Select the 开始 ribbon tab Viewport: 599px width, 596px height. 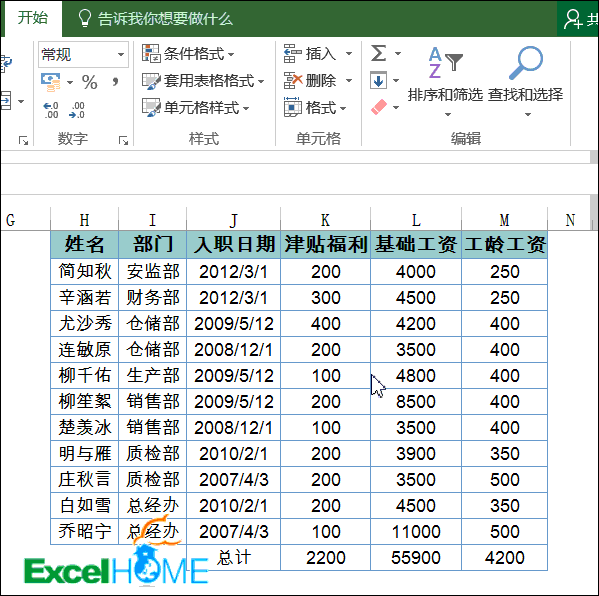click(x=32, y=18)
